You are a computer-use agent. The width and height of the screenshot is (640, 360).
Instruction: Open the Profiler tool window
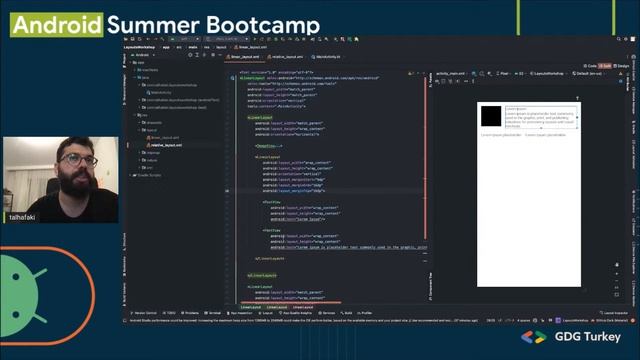click(x=364, y=313)
